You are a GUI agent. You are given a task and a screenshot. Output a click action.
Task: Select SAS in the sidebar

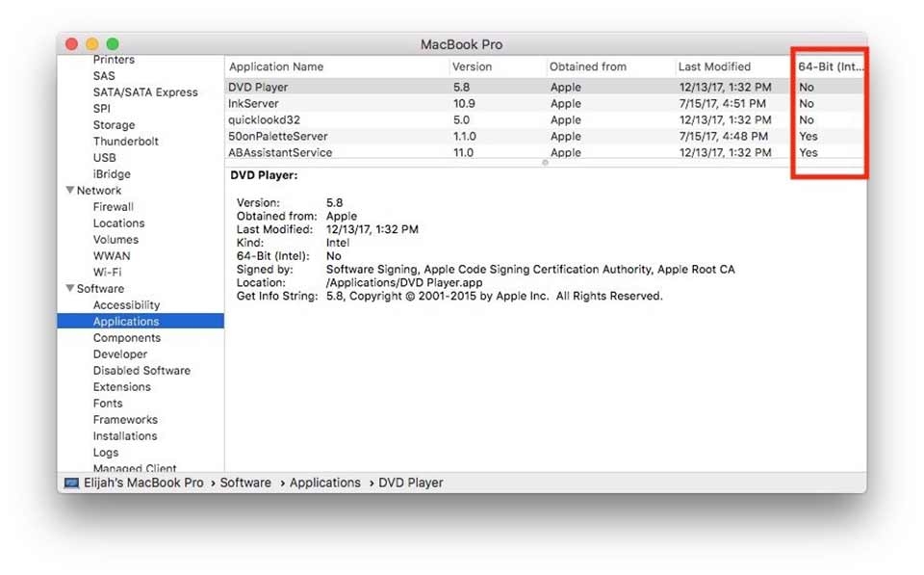(x=104, y=75)
